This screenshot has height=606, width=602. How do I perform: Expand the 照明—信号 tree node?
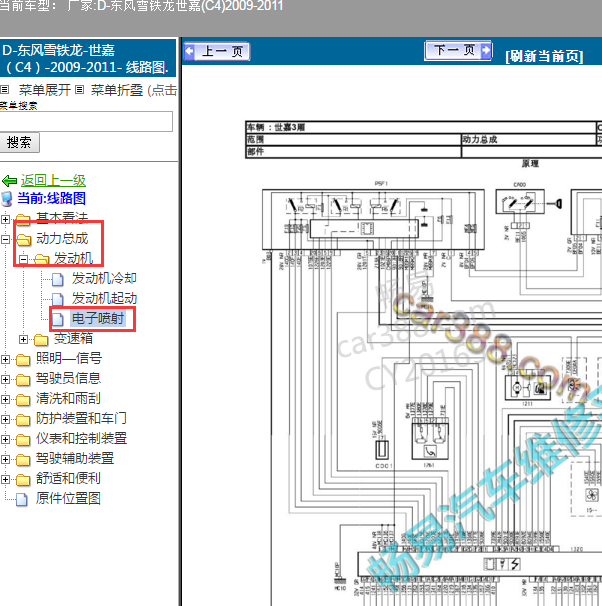[5, 359]
